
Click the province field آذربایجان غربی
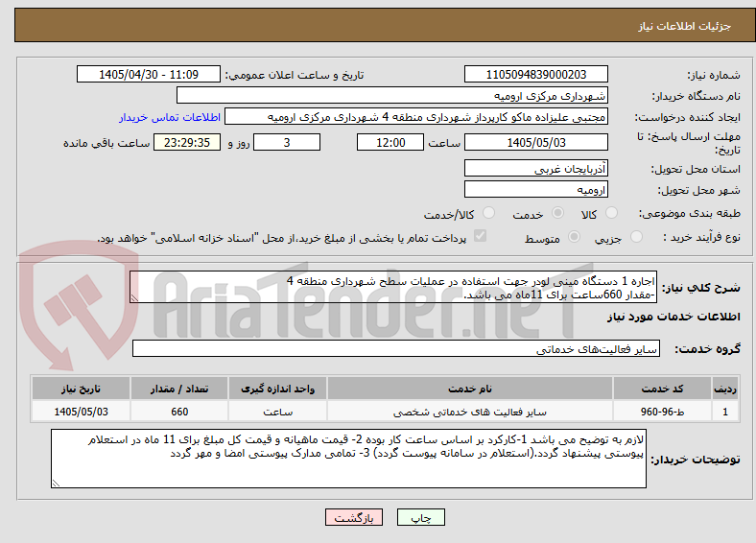[535, 168]
